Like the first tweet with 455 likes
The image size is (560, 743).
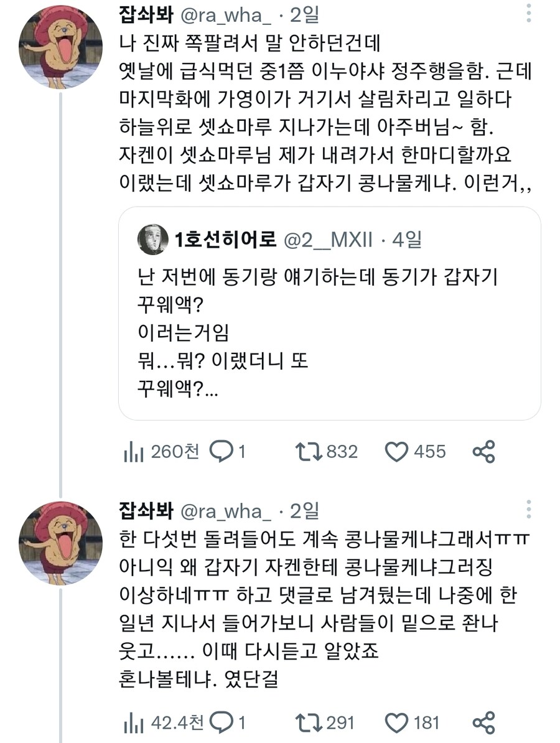pos(396,452)
